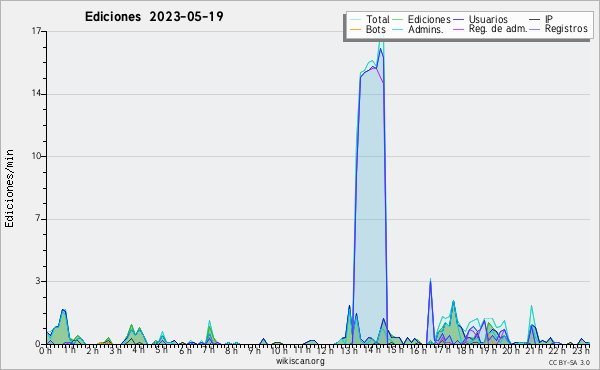Viewport: 600px width, 370px height.
Task: Click the orange Bots legend line swatch
Action: [x=355, y=29]
